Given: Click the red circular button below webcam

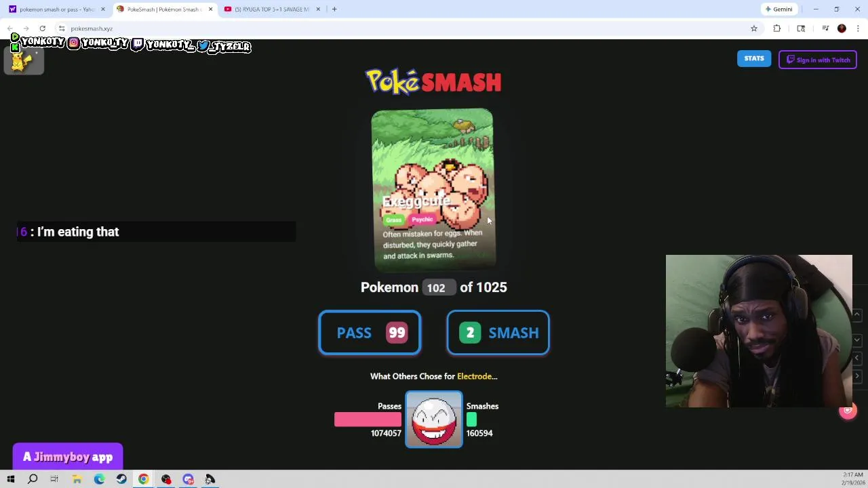Looking at the screenshot, I should (848, 411).
